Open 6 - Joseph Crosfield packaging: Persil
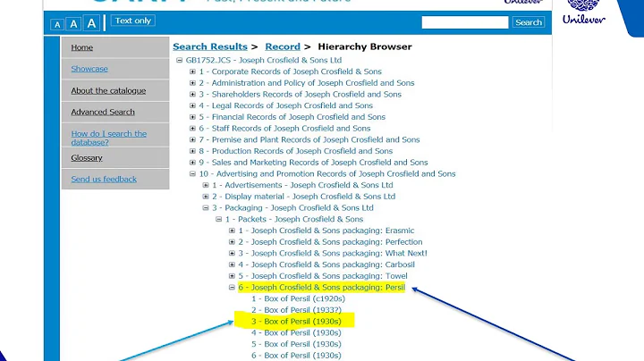Image resolution: width=644 pixels, height=361 pixels. tap(322, 287)
